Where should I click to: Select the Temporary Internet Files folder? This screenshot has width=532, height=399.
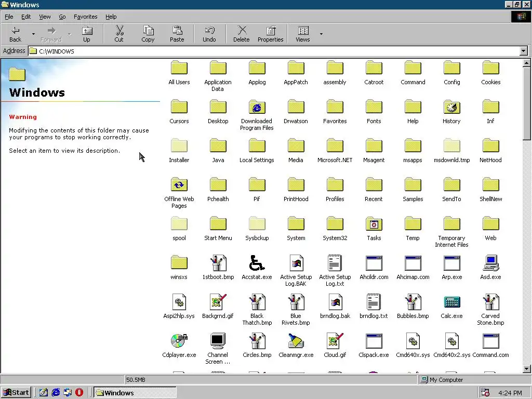click(451, 232)
